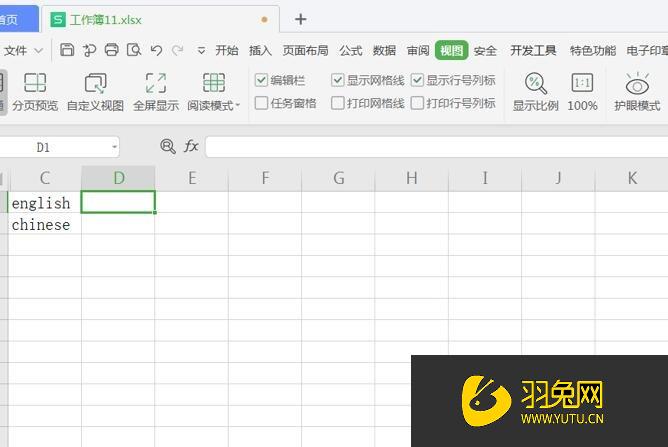The height and width of the screenshot is (447, 668).
Task: Select column K header
Action: tap(631, 178)
